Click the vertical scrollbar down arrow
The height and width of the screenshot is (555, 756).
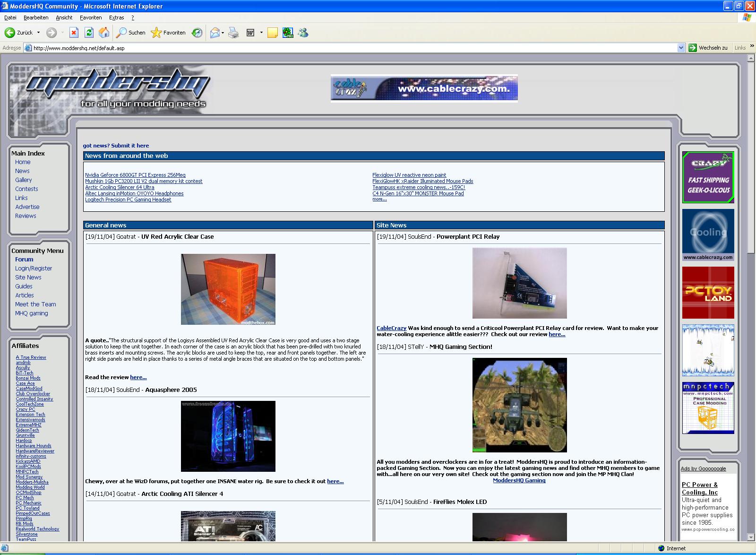pos(751,537)
